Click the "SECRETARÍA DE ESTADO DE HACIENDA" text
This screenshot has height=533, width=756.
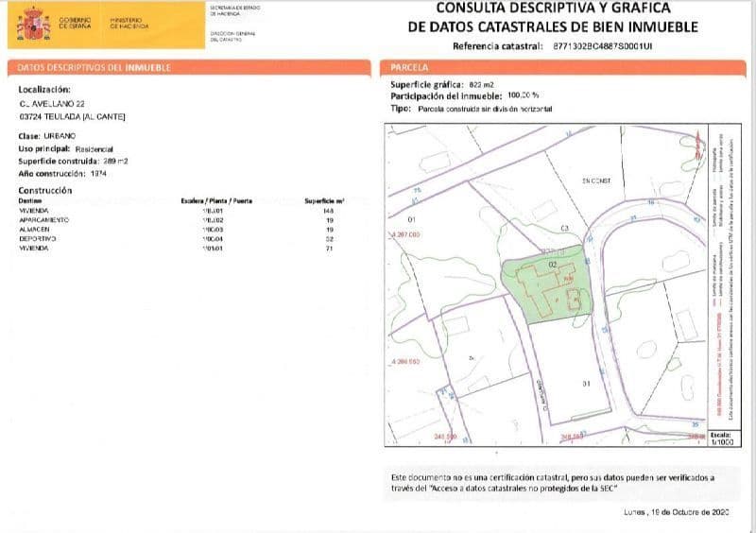[234, 10]
